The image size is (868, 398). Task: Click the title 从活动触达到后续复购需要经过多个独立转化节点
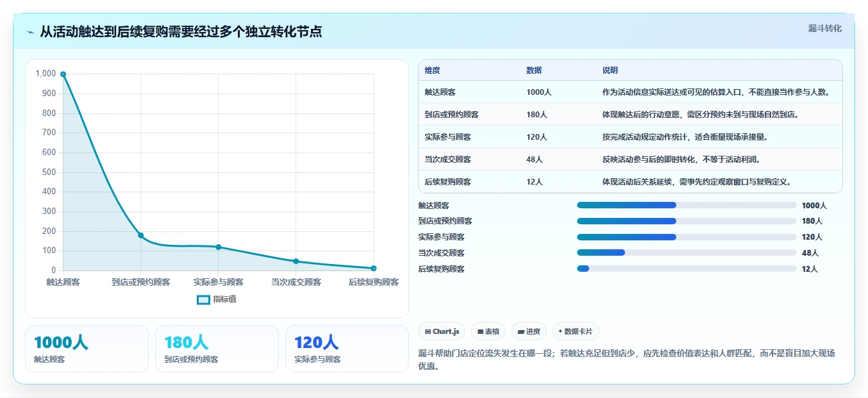tap(181, 31)
